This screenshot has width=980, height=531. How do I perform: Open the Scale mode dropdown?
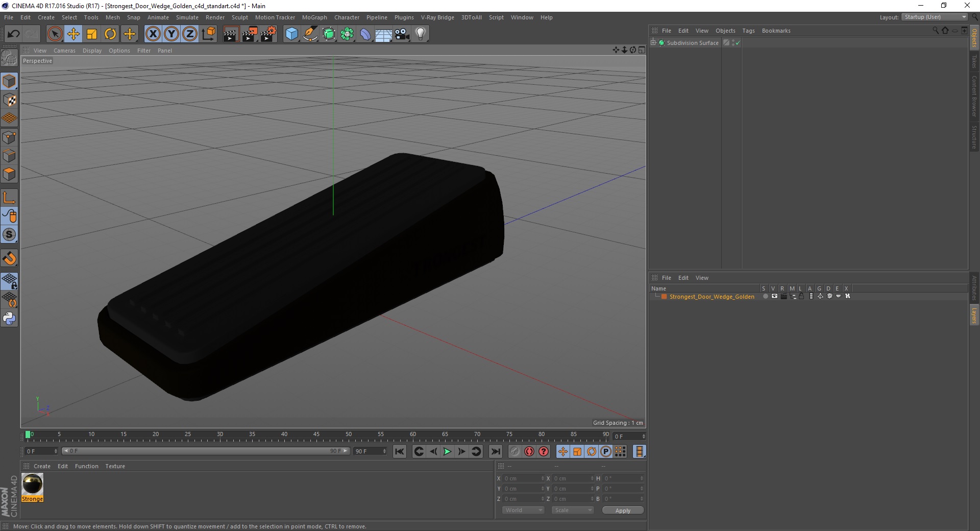pyautogui.click(x=572, y=510)
